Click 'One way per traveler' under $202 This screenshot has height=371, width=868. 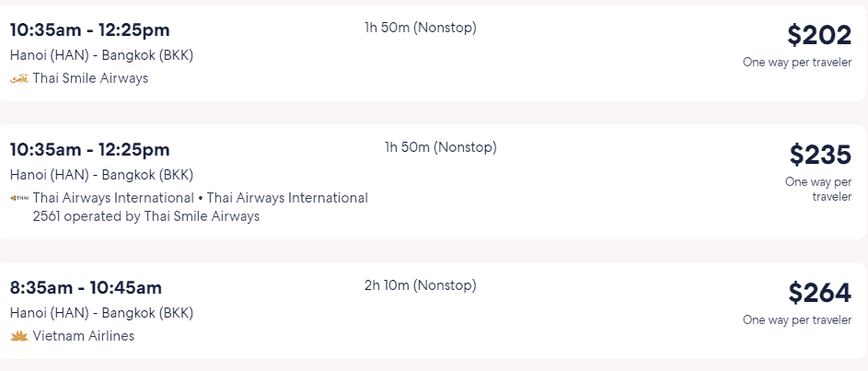(x=797, y=62)
